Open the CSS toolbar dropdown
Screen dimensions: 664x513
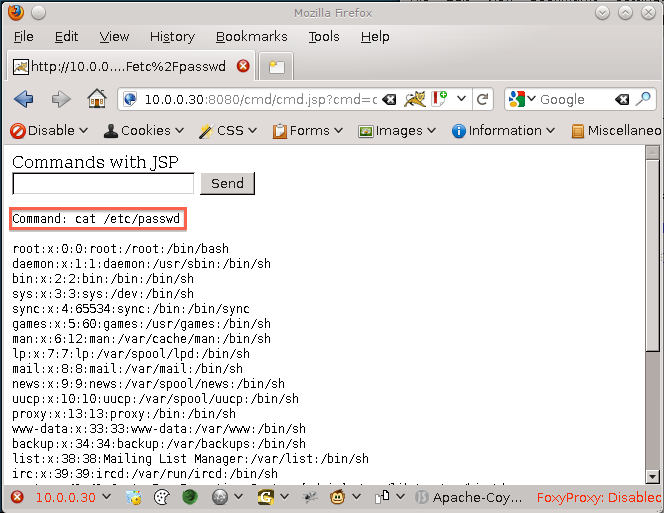[229, 130]
